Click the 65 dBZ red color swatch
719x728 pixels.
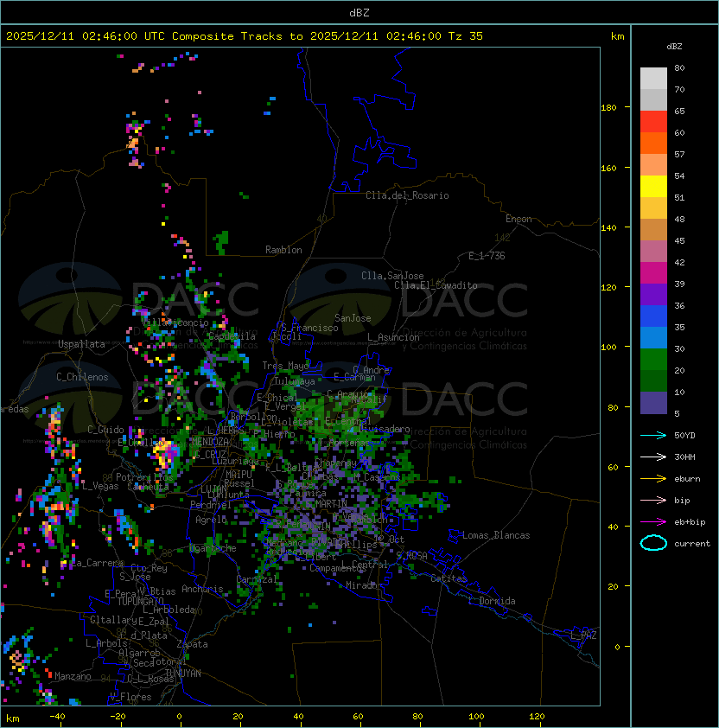pyautogui.click(x=653, y=122)
